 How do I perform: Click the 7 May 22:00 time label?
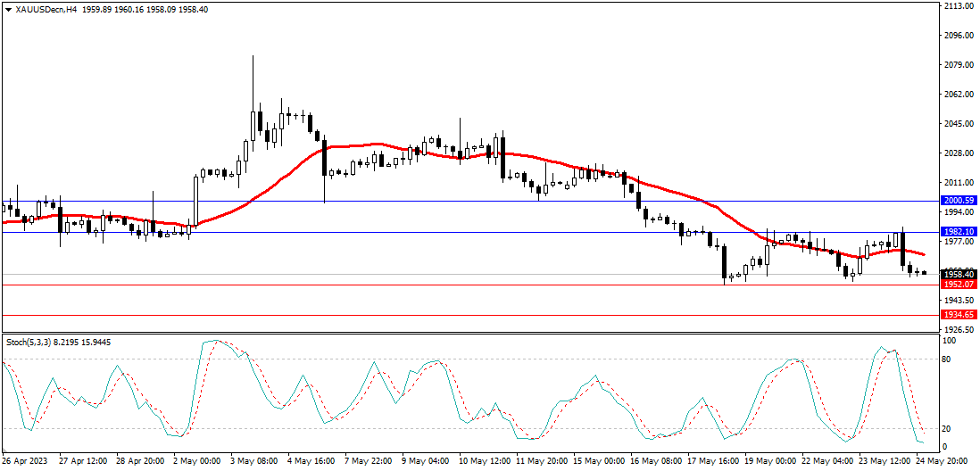tap(369, 461)
